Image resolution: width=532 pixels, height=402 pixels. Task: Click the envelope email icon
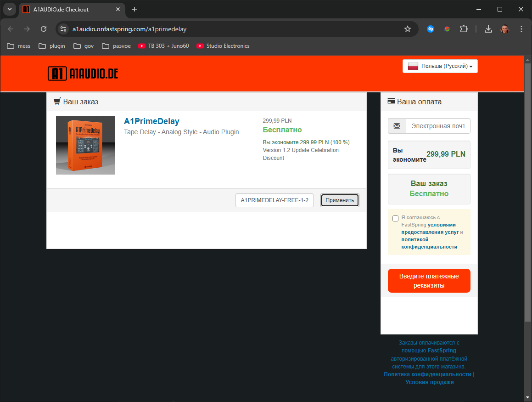pos(397,126)
